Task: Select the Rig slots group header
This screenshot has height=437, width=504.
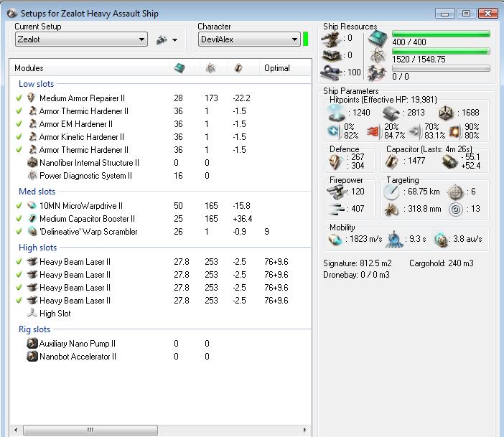Action: tap(34, 329)
